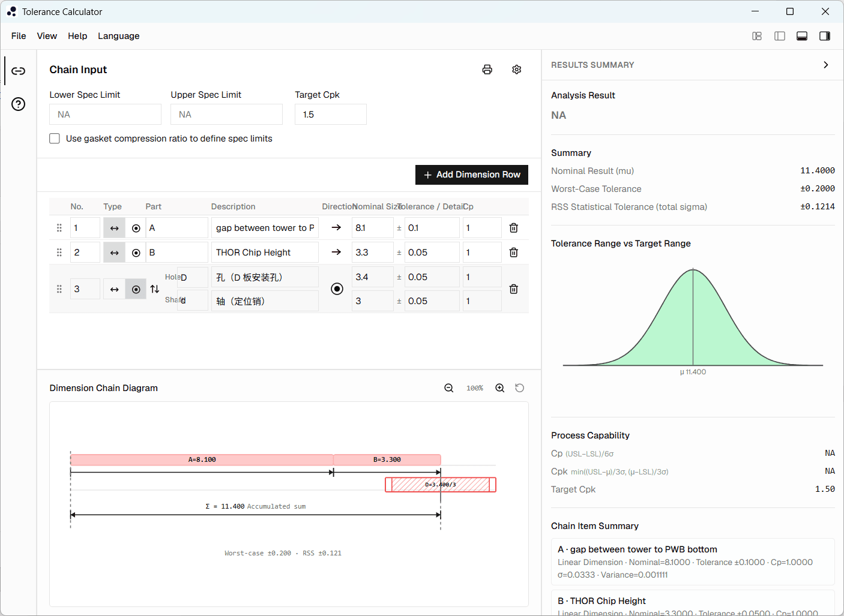
Task: Edit the shaft description 轴 (定位销)
Action: pyautogui.click(x=265, y=301)
